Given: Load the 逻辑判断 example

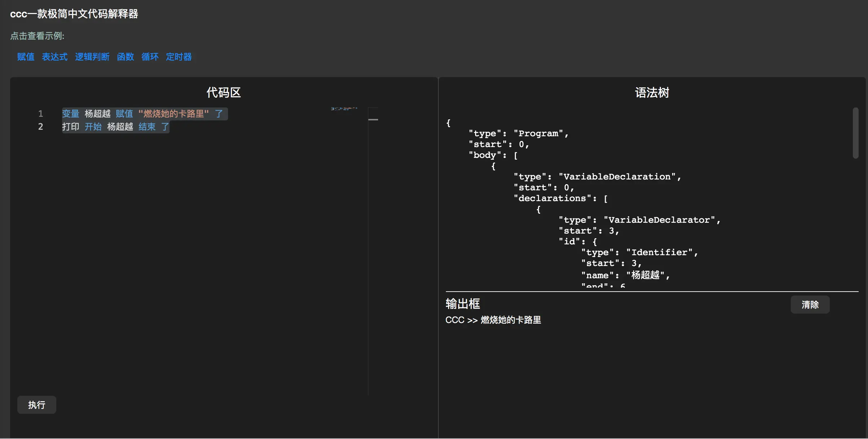Looking at the screenshot, I should 92,57.
